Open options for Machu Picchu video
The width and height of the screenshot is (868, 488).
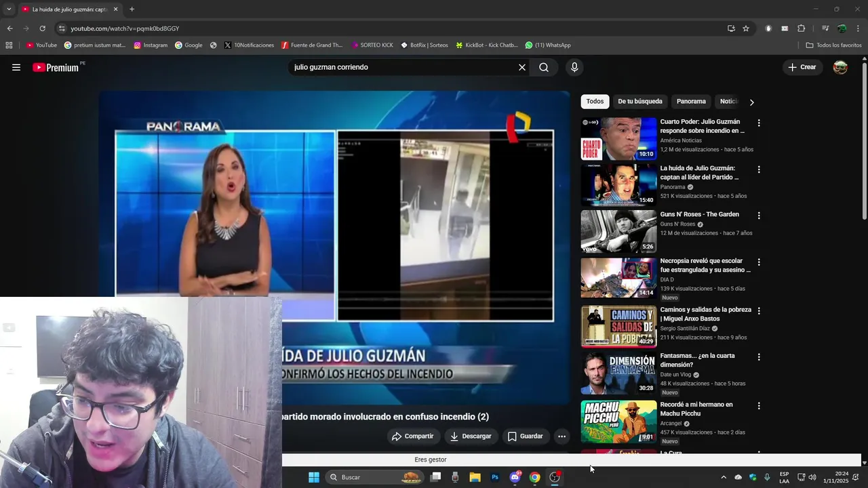[x=759, y=406]
